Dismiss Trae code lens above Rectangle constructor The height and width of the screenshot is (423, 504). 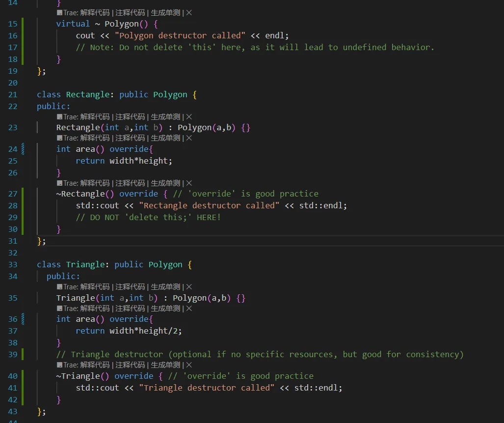[x=189, y=117]
